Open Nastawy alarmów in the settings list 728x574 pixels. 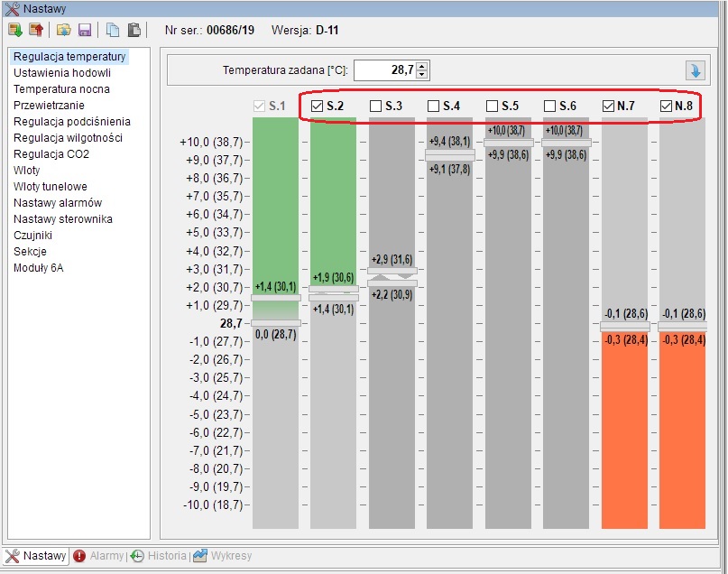point(58,203)
